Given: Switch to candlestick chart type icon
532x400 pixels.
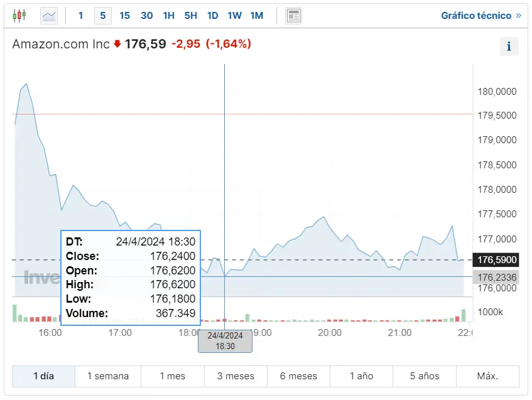Looking at the screenshot, I should [x=19, y=16].
